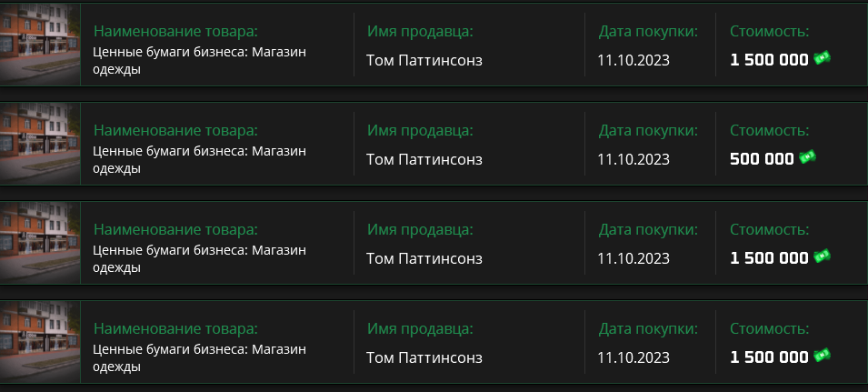Open the clothing store thumbnail in the first row
868x392 pixels.
click(40, 45)
